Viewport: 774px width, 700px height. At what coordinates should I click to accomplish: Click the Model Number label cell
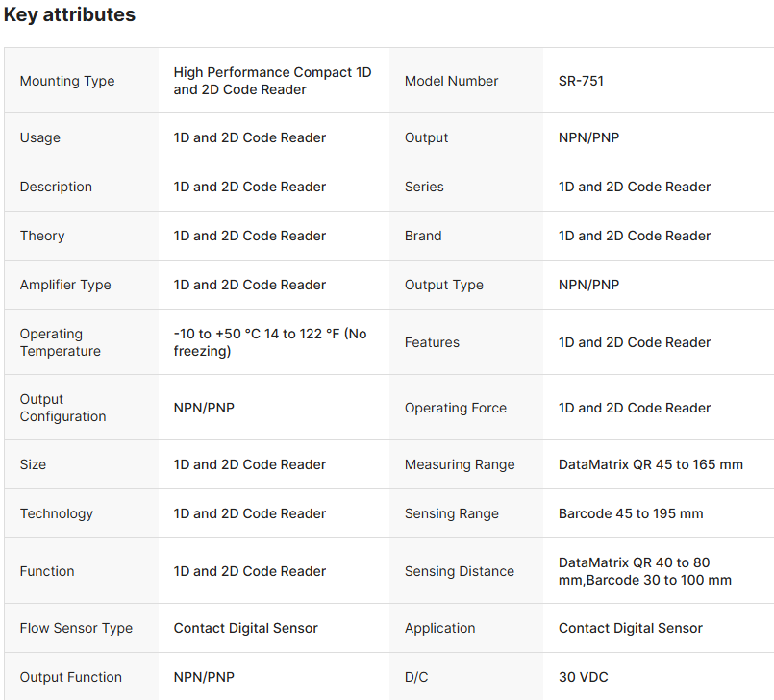click(451, 81)
